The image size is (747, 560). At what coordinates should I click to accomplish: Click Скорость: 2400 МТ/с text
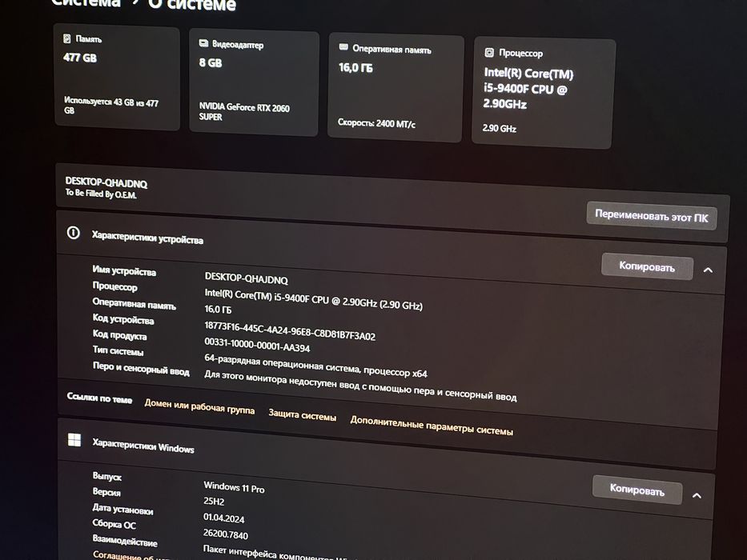(x=376, y=123)
